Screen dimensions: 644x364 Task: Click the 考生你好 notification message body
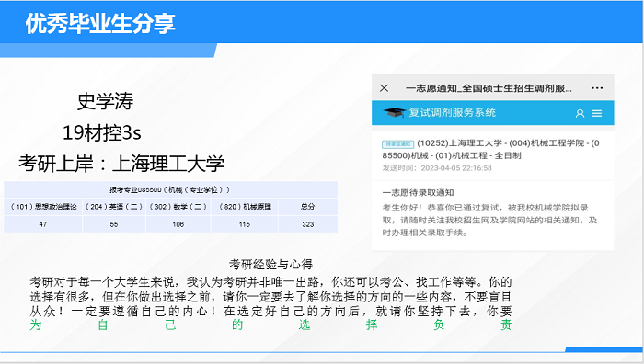point(489,220)
